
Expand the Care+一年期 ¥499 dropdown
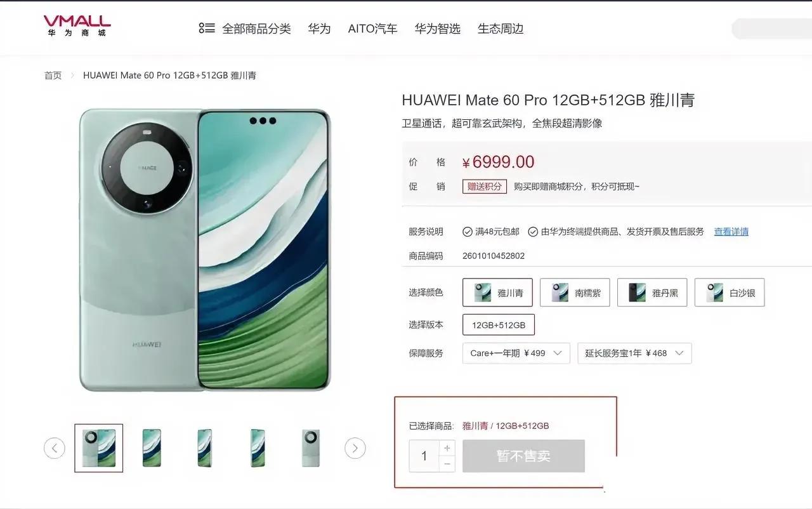click(516, 353)
